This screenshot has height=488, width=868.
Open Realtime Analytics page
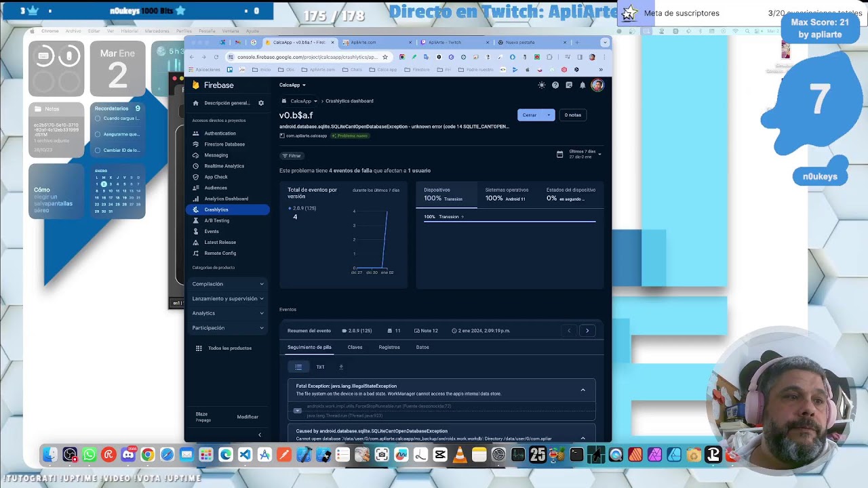point(224,166)
